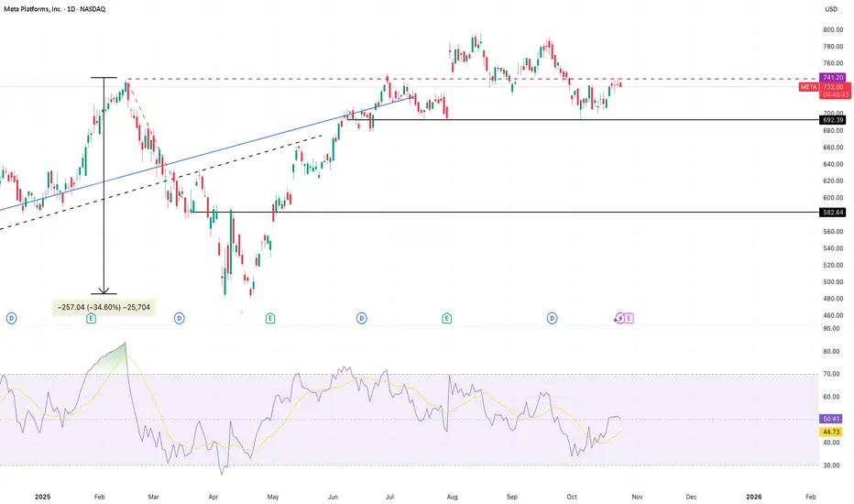Click the dividend D marker in mid-June
This screenshot has height=504, width=854.
362,318
